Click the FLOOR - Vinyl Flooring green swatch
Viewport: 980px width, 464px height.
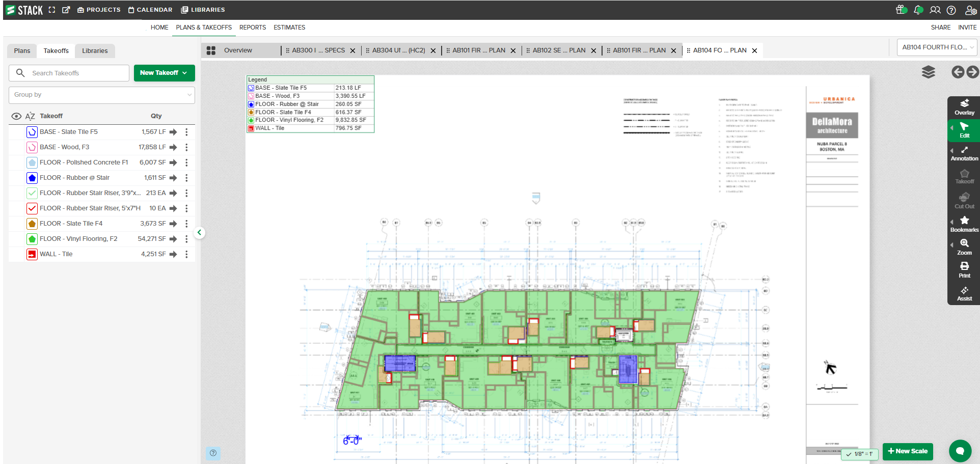[32, 239]
